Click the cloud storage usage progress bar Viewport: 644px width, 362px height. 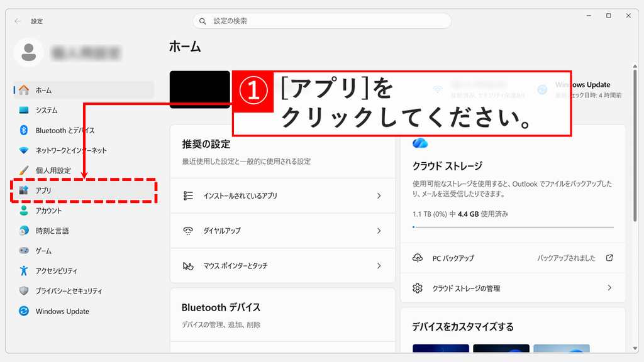(513, 226)
